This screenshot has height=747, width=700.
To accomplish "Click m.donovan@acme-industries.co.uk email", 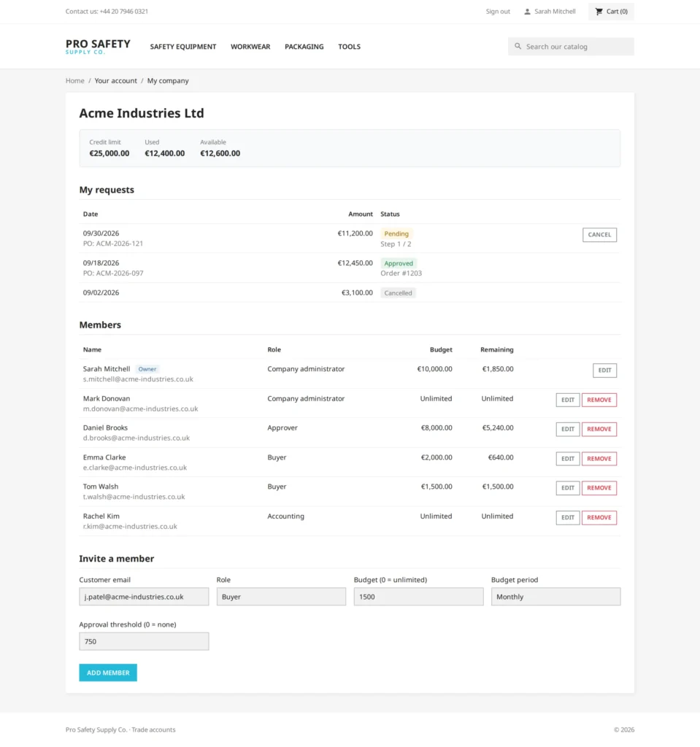I will (140, 409).
